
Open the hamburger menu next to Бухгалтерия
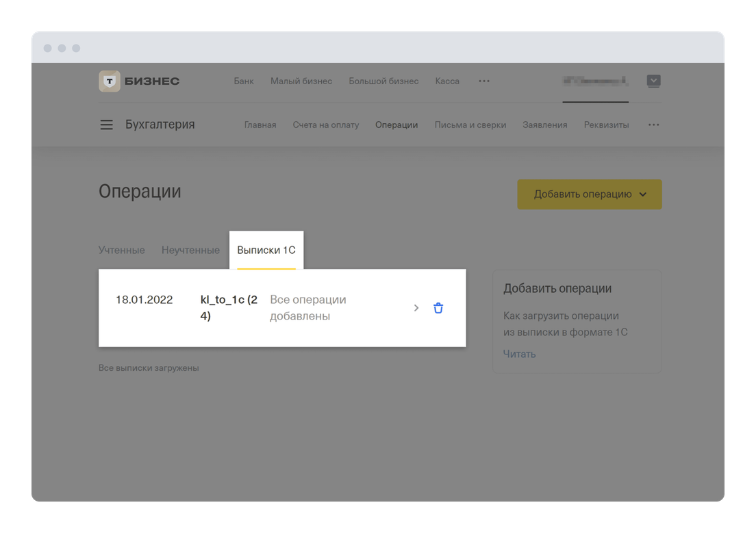tap(107, 125)
